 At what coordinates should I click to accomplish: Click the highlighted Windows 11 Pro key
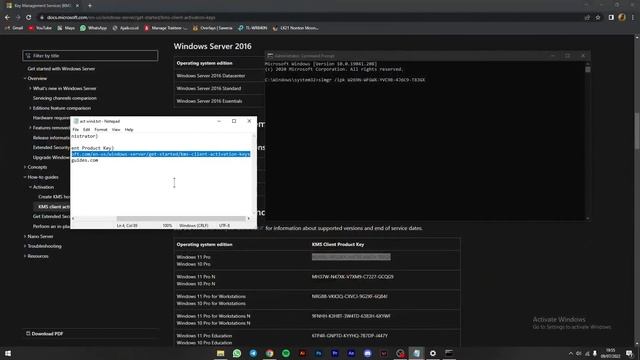point(351,257)
